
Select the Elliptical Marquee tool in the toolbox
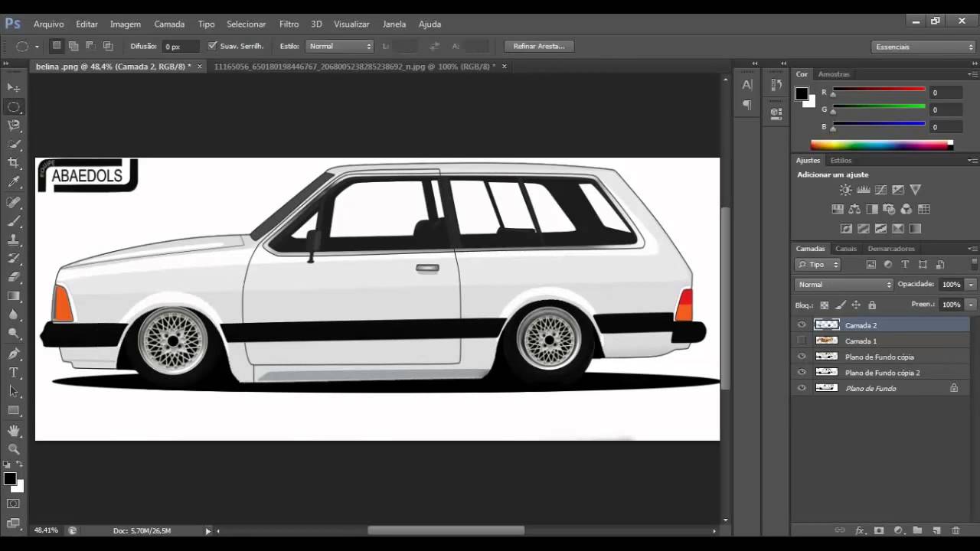tap(14, 106)
